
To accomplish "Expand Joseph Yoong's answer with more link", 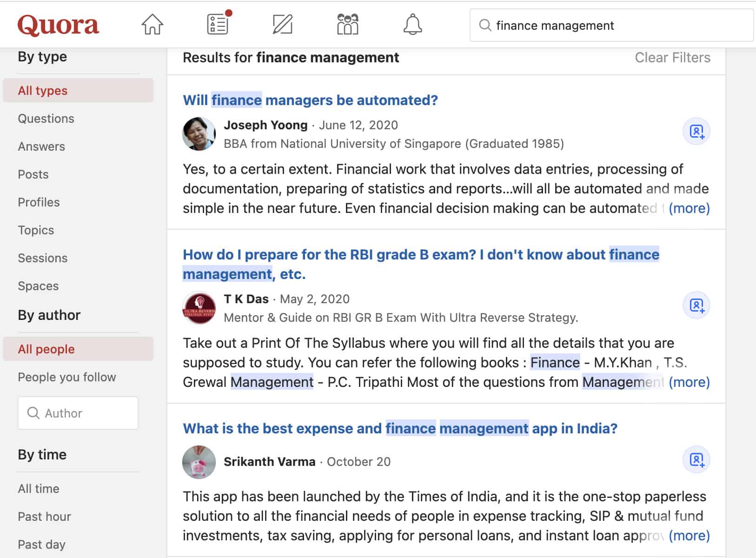I will 690,208.
